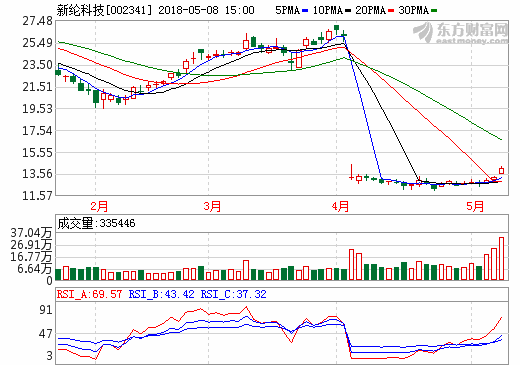This screenshot has width=520, height=365.
Task: Click the tall red volume bar after 4月
Action: 351,265
